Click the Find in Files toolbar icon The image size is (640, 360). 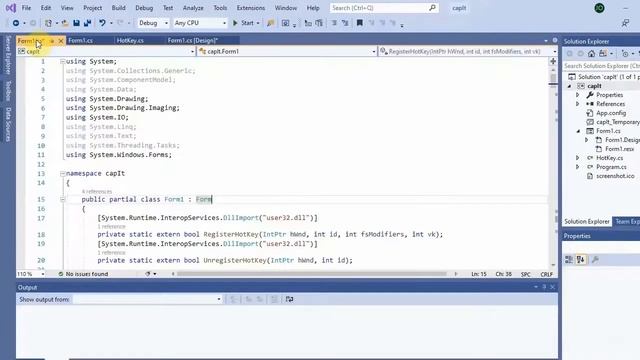coord(270,23)
